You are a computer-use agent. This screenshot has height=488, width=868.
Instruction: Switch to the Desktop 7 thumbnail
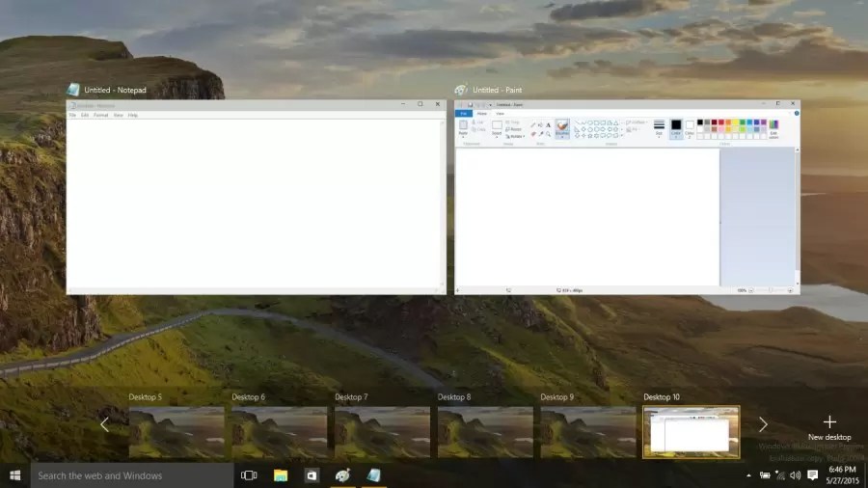coord(382,432)
